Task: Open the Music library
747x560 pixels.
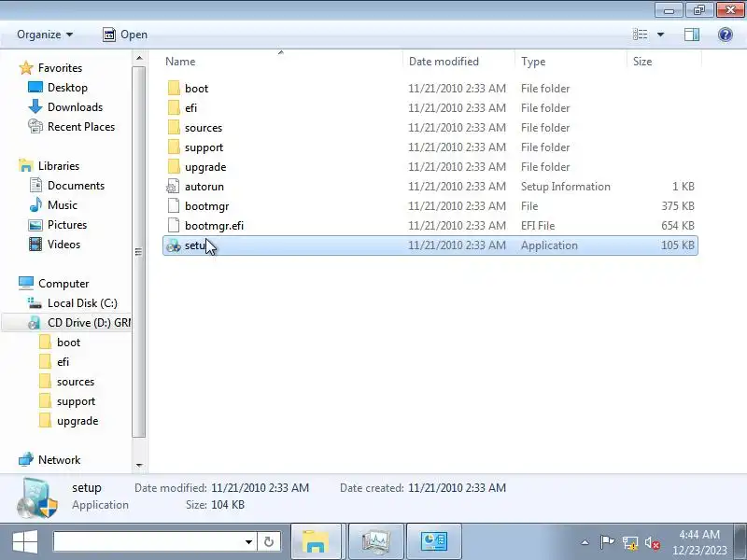Action: pyautogui.click(x=53, y=204)
